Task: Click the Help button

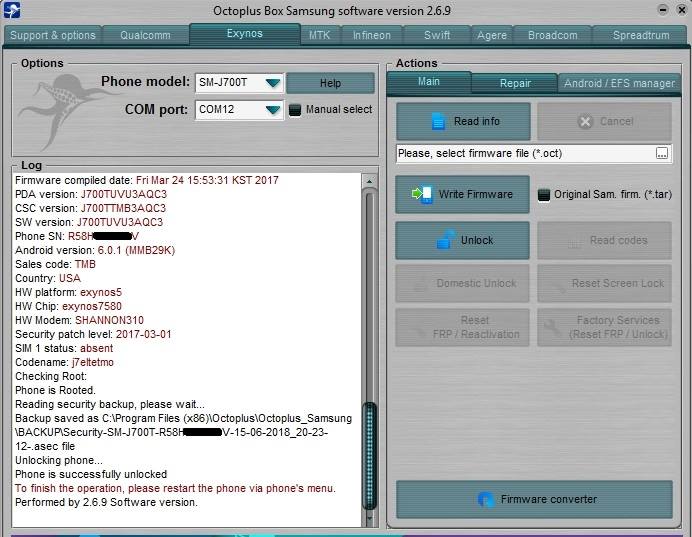Action: point(330,83)
